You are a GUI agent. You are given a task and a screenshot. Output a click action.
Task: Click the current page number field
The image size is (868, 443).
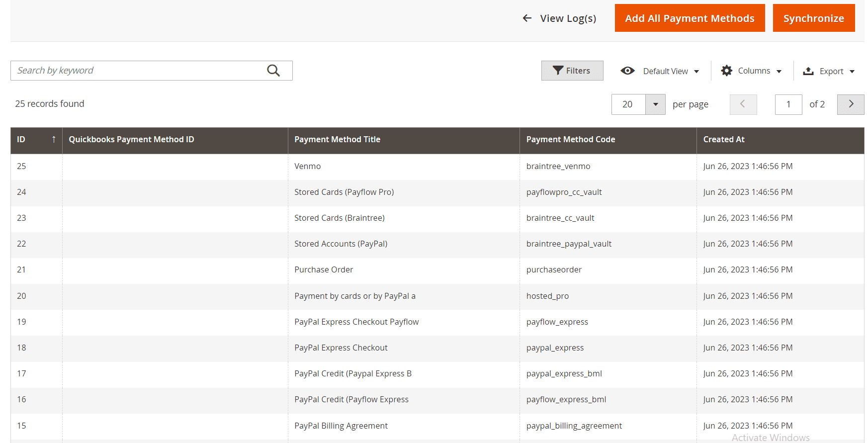(788, 104)
